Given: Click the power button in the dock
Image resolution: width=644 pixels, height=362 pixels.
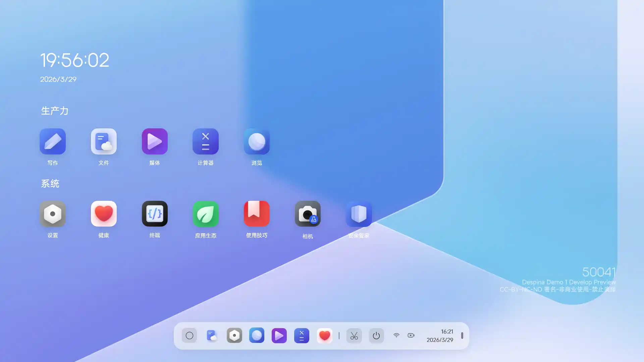Looking at the screenshot, I should click(376, 336).
